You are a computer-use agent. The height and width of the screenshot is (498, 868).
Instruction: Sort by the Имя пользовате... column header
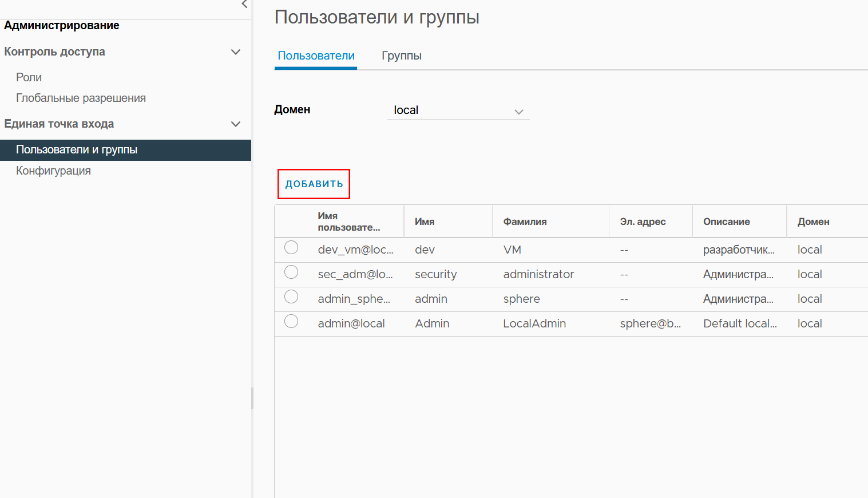click(x=348, y=222)
